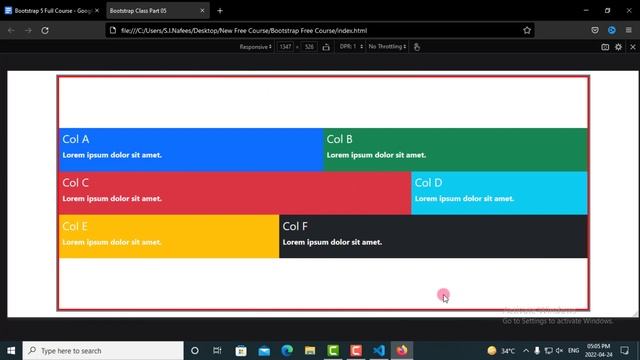Open the No Throttling dropdown
This screenshot has height=360, width=640.
[x=387, y=47]
